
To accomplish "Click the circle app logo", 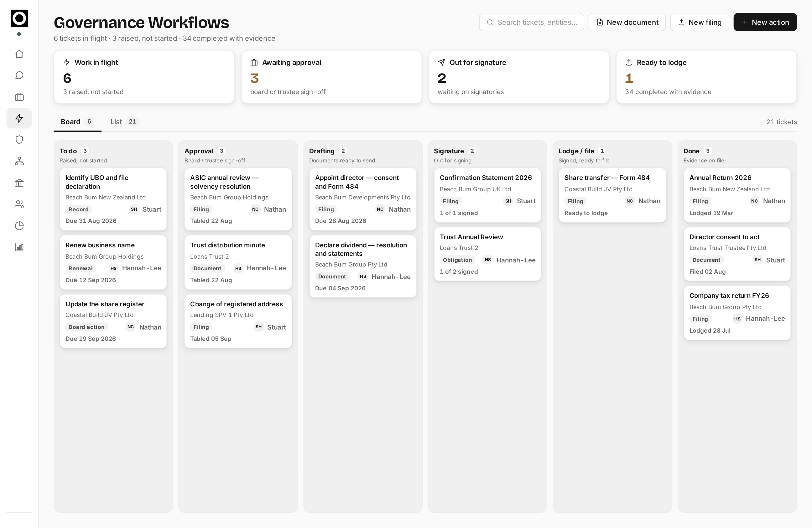I will [19, 18].
